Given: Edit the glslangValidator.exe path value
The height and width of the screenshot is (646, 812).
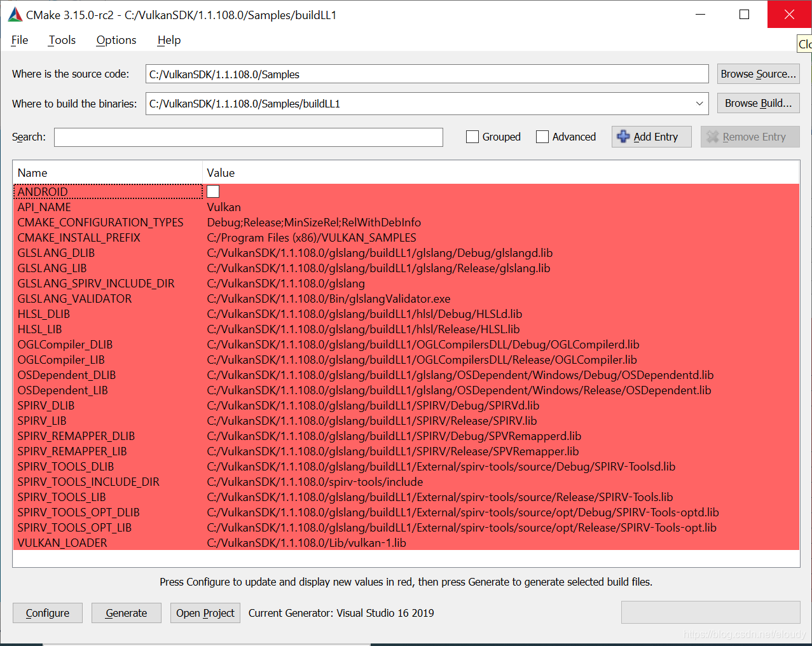Looking at the screenshot, I should 329,299.
